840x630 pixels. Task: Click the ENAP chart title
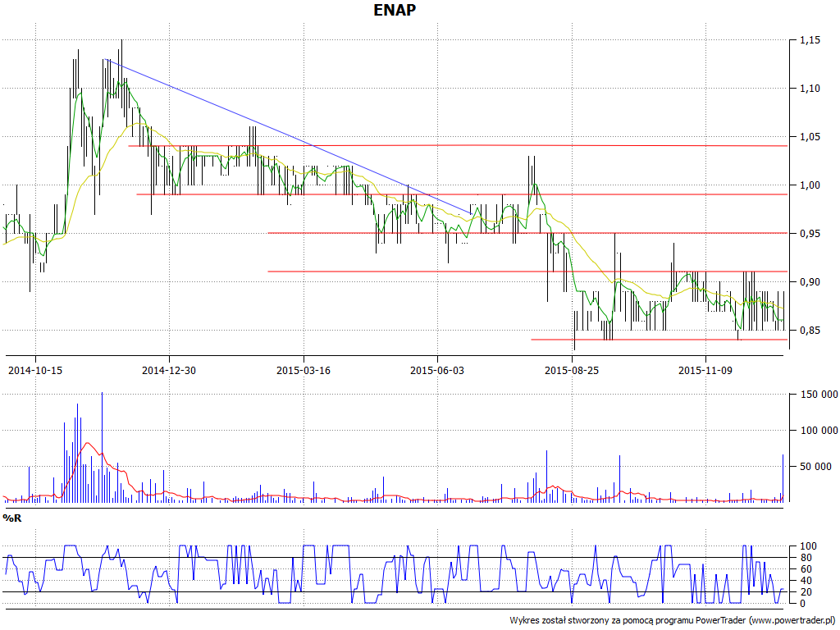[x=395, y=10]
